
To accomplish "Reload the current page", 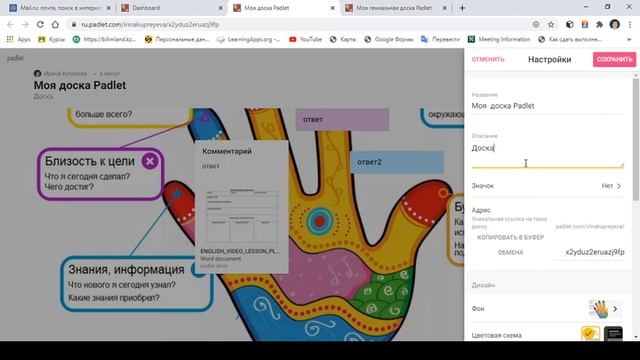I will click(40, 24).
